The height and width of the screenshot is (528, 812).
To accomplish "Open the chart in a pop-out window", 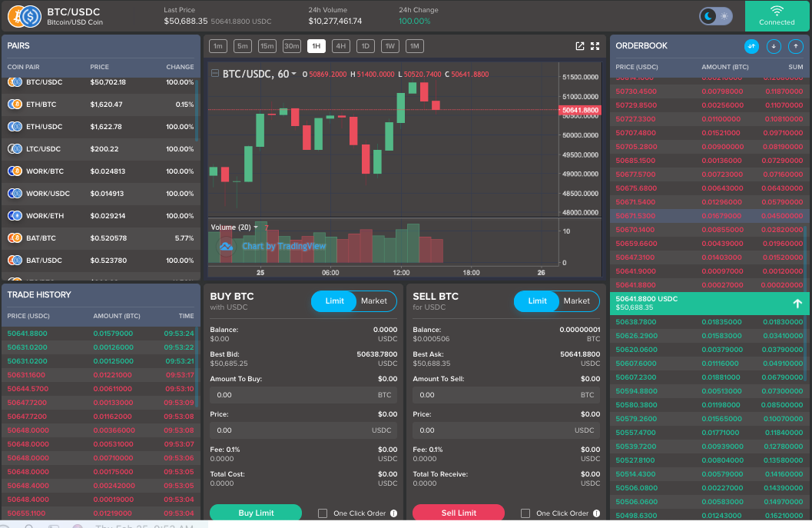I will point(580,46).
